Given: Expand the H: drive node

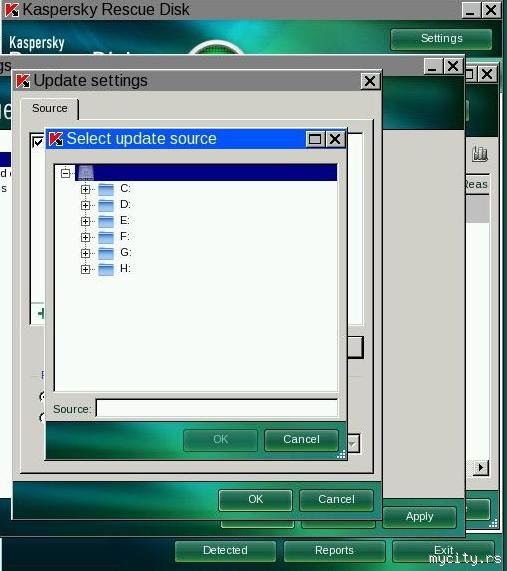Looking at the screenshot, I should [85, 269].
